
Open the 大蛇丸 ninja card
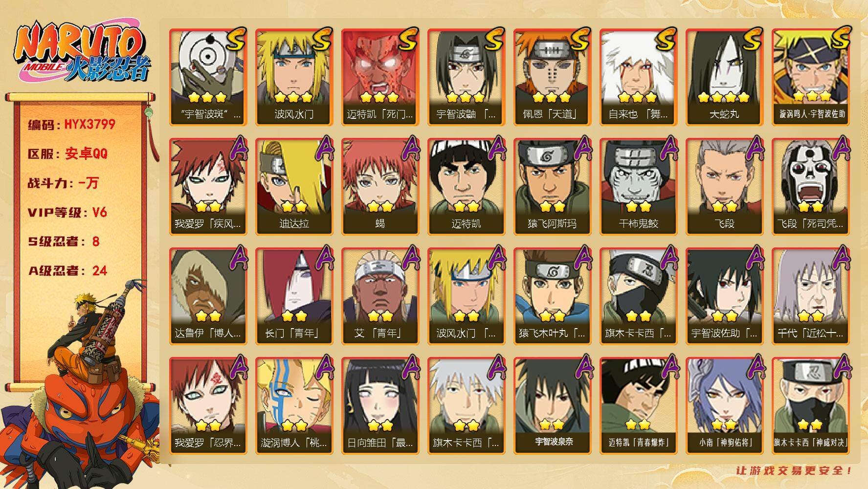[724, 77]
